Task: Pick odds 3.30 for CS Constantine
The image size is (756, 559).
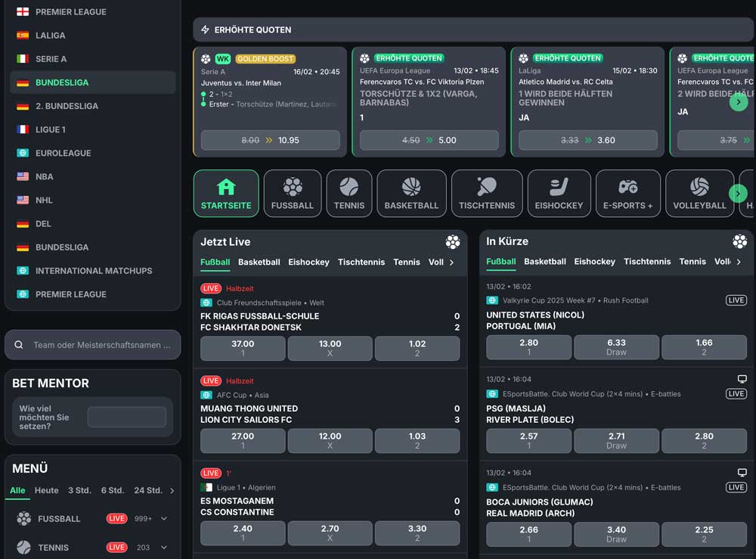Action: (x=417, y=533)
